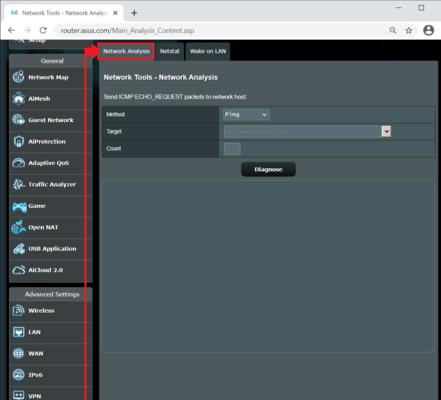441x400 pixels.
Task: Select the AiMesh sidebar icon
Action: point(19,98)
